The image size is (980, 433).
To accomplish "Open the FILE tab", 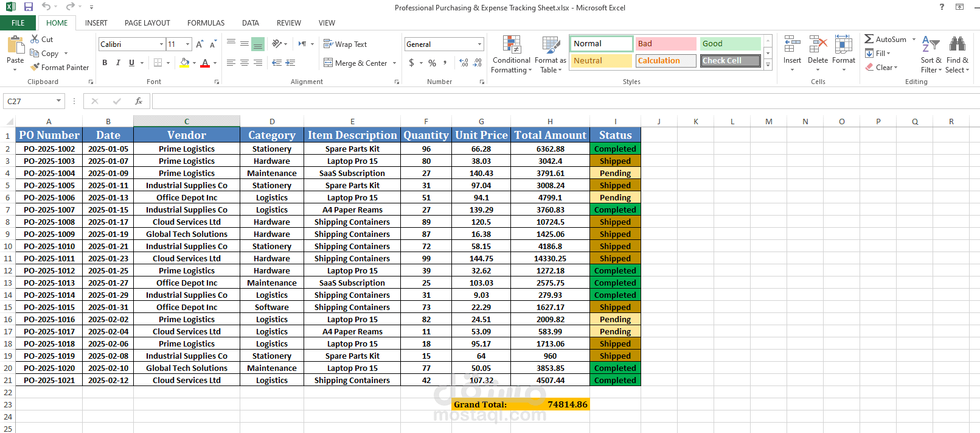I will click(18, 23).
